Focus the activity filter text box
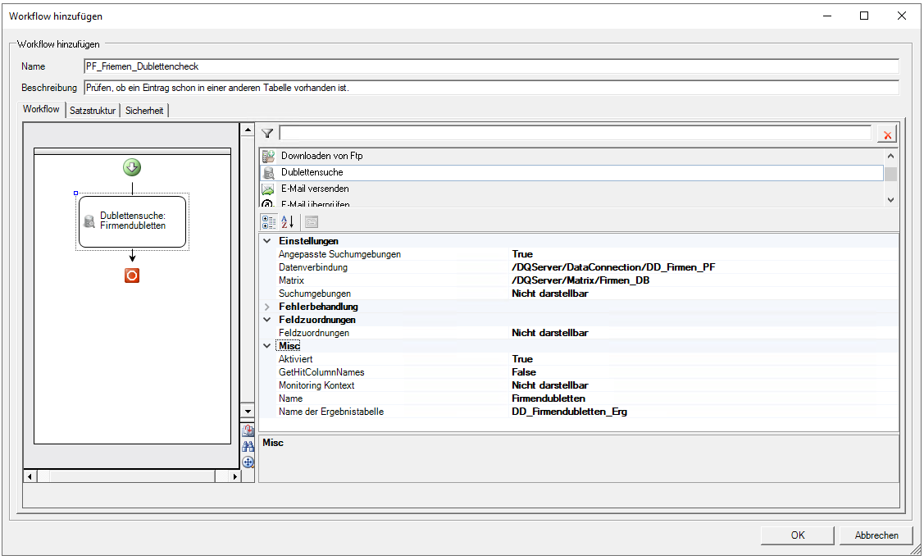The height and width of the screenshot is (560, 924). pyautogui.click(x=576, y=133)
